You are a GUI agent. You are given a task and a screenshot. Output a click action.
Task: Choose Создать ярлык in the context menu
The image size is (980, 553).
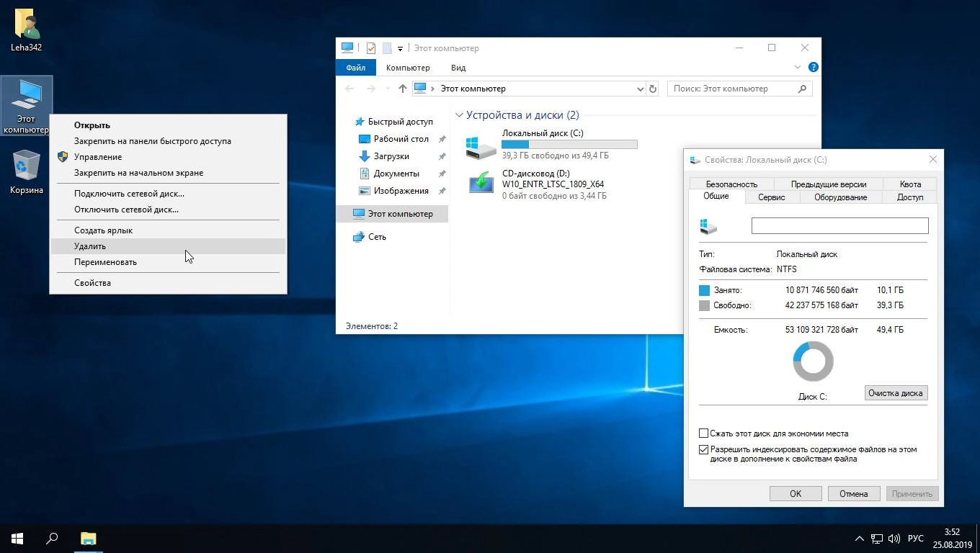(x=168, y=230)
